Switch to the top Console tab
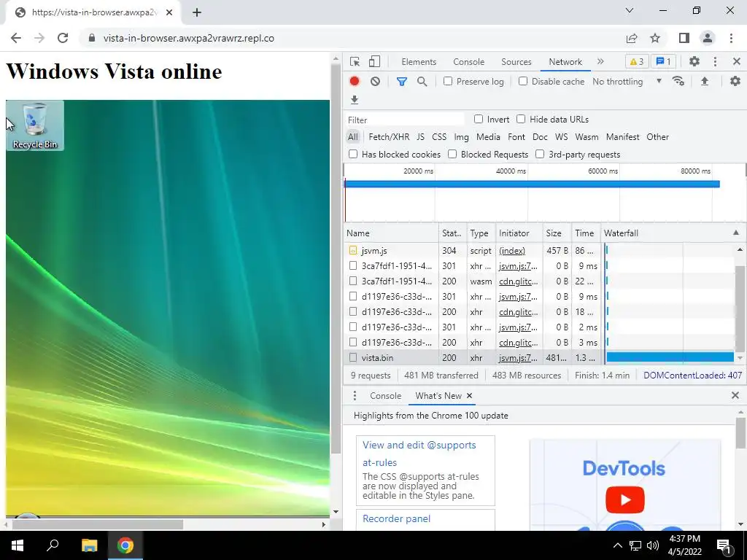Viewport: 747px width, 560px height. click(469, 62)
